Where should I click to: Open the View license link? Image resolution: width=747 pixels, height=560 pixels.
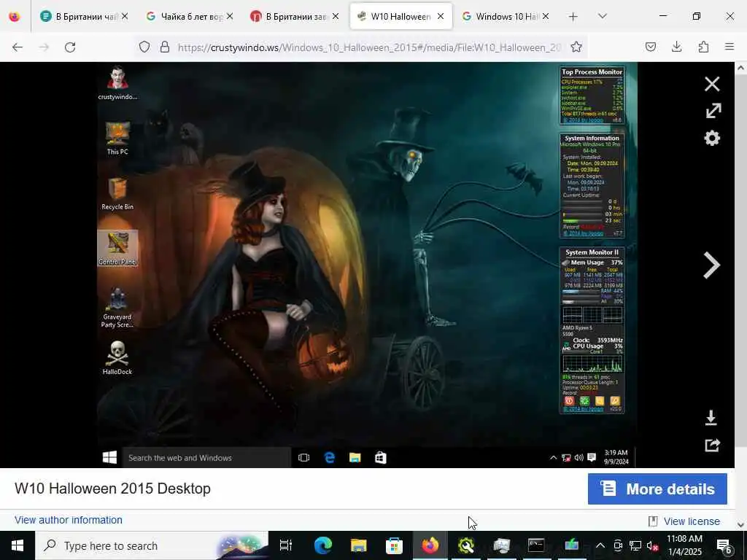[692, 521]
